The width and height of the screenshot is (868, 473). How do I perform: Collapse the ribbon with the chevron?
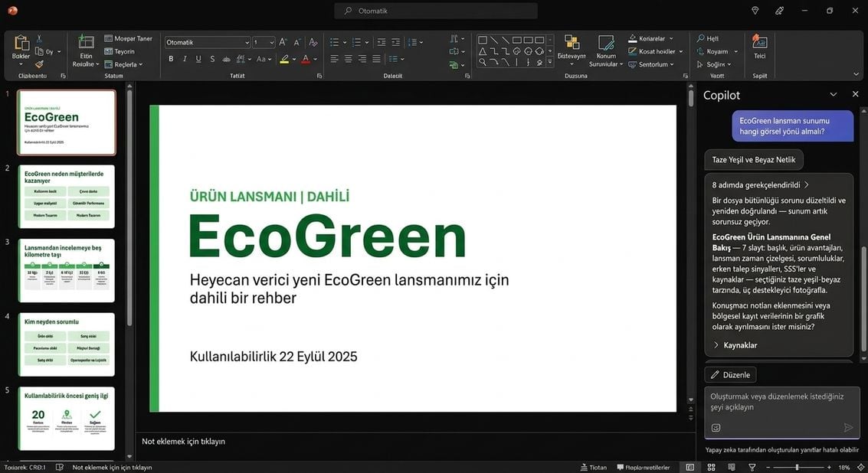[x=857, y=74]
